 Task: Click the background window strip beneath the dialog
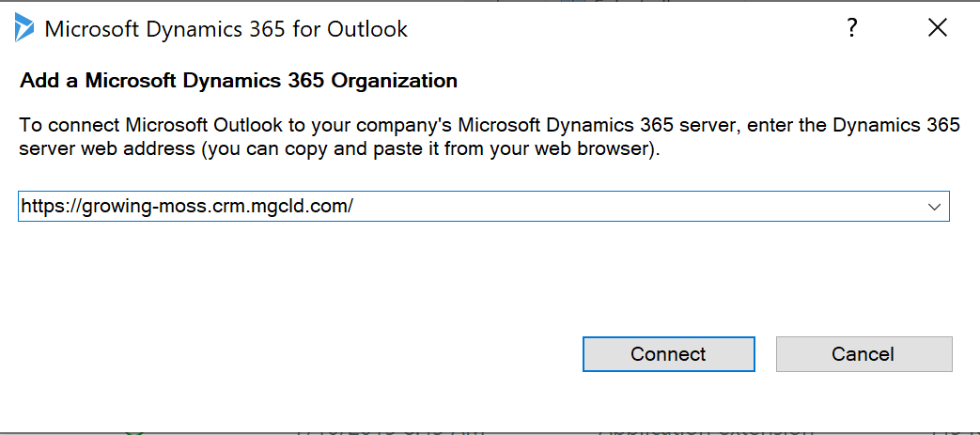pos(376,431)
